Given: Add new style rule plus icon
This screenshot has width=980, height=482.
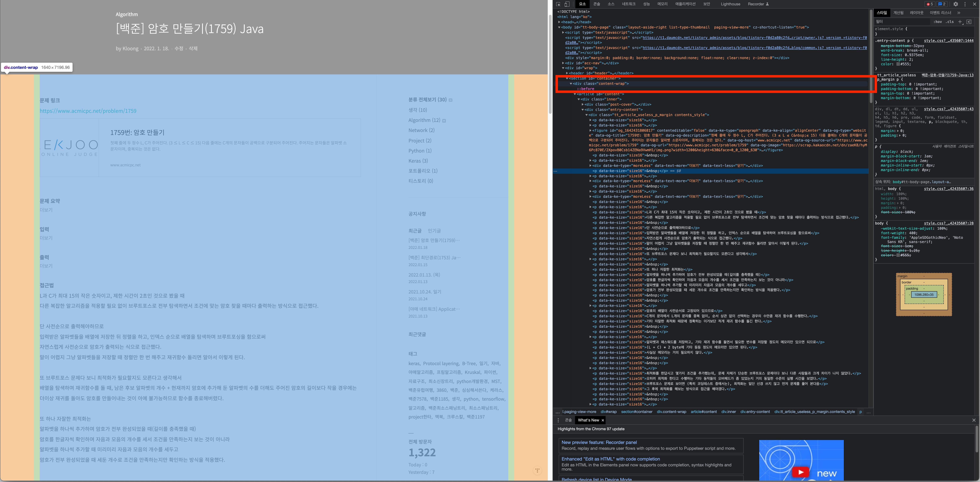Looking at the screenshot, I should pos(960,22).
